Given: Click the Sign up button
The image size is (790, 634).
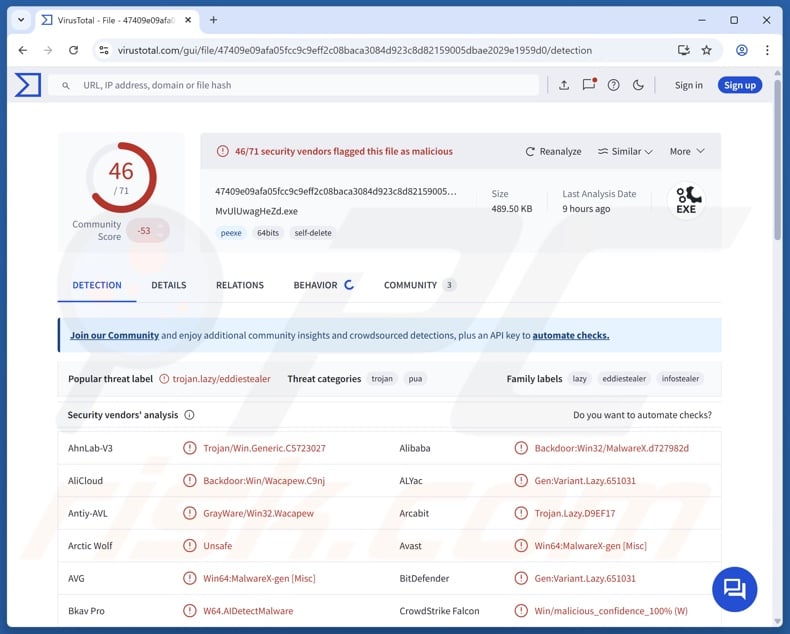Looking at the screenshot, I should (740, 85).
